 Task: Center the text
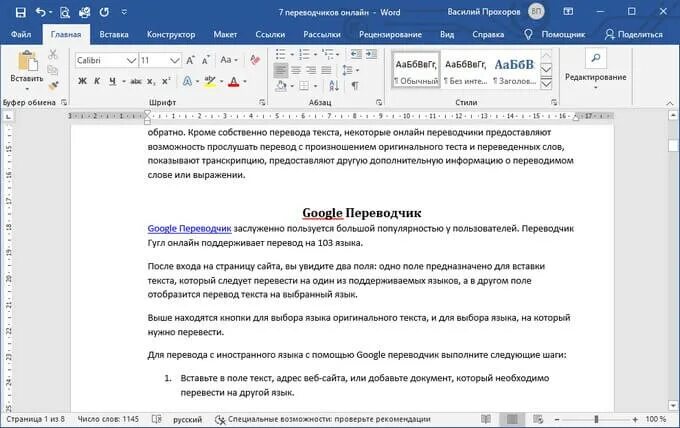click(x=296, y=70)
